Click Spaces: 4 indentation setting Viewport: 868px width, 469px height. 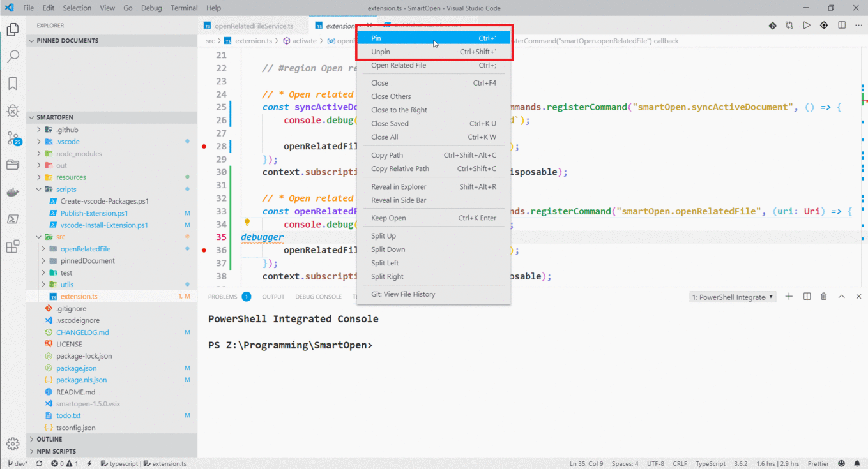625,464
